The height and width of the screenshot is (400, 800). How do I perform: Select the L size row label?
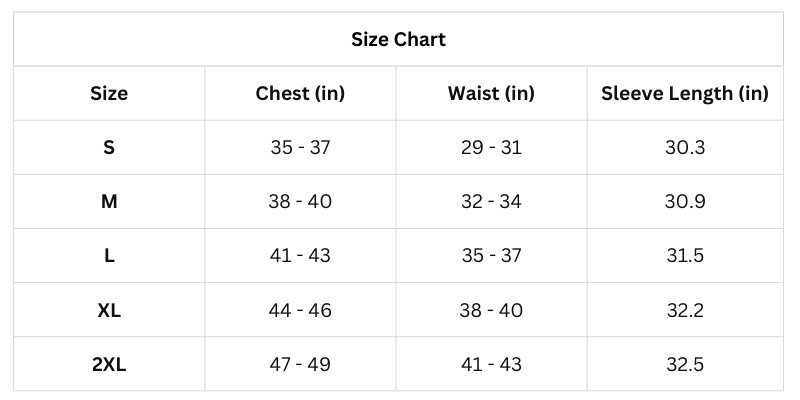(109, 256)
